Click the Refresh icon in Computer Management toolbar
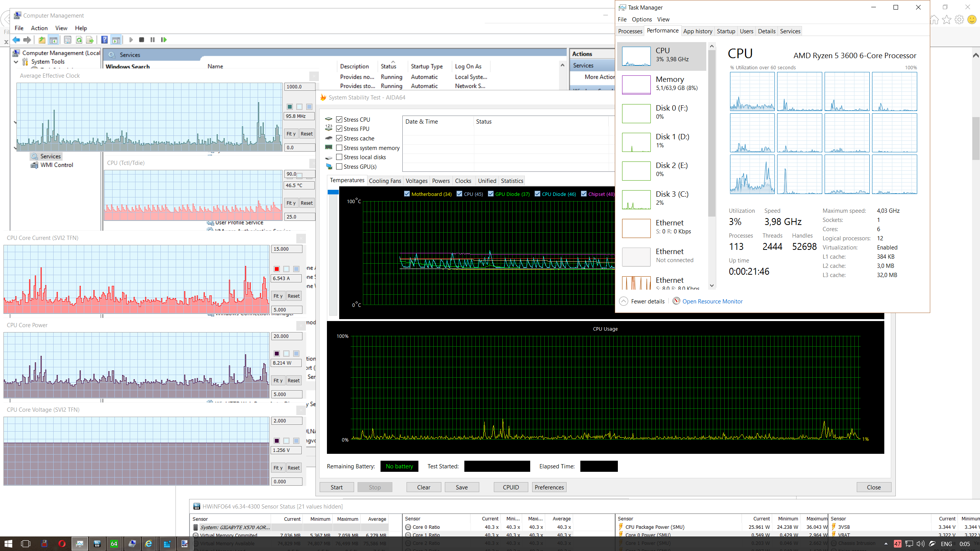This screenshot has height=551, width=980. tap(79, 40)
